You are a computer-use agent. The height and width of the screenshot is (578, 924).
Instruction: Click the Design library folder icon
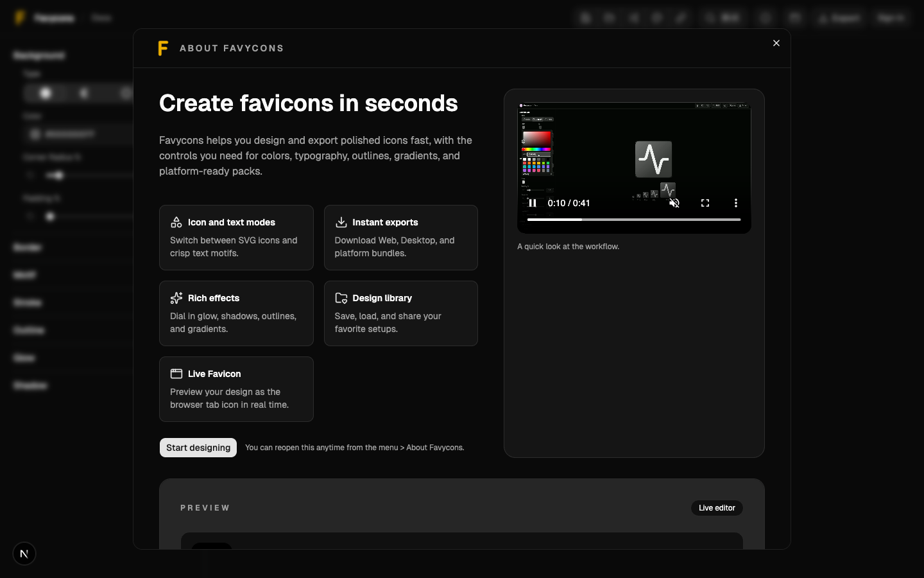pyautogui.click(x=341, y=298)
